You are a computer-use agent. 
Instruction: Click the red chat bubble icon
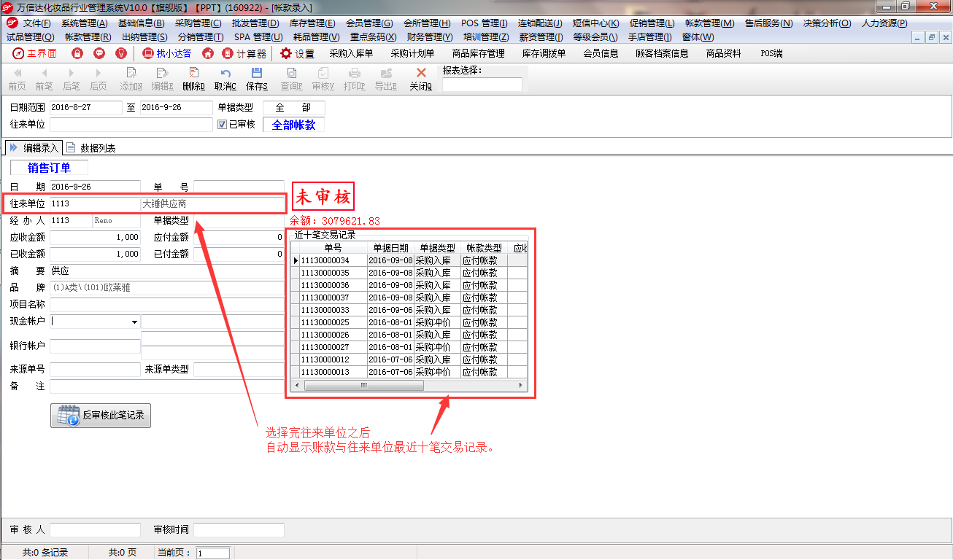[x=99, y=53]
